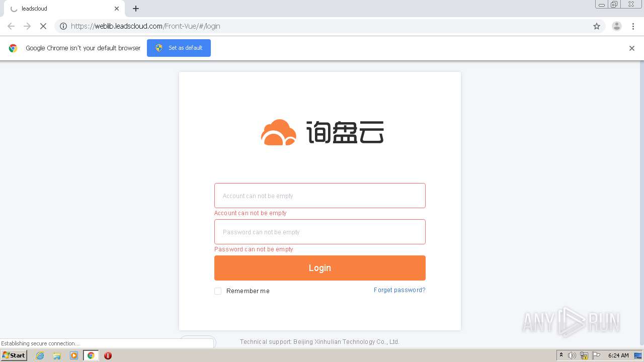
Task: Go back to previous page
Action: pyautogui.click(x=11, y=26)
